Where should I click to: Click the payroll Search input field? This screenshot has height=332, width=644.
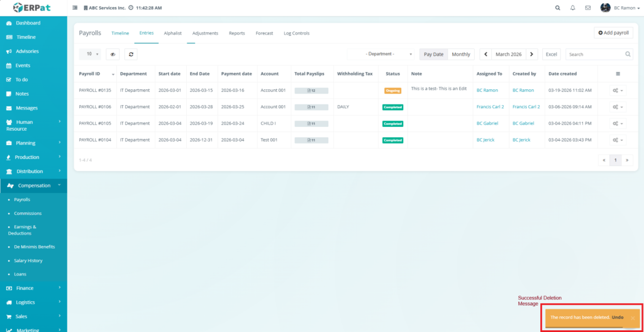pyautogui.click(x=596, y=55)
